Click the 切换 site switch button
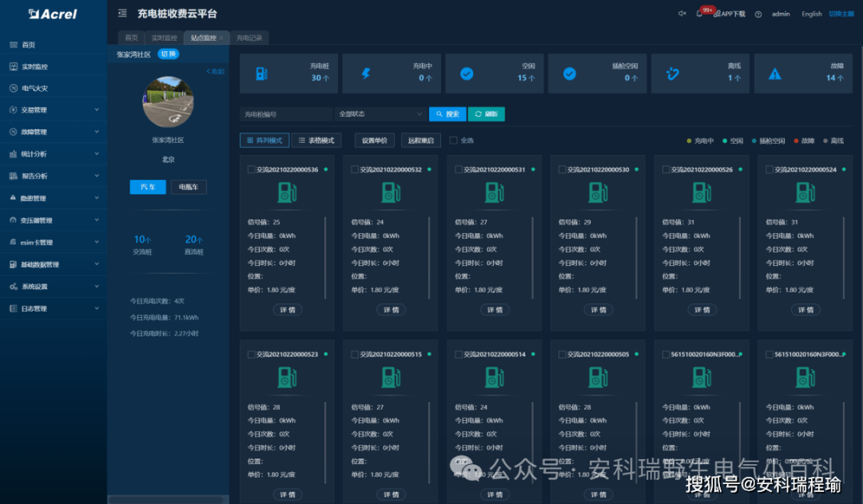Image resolution: width=863 pixels, height=504 pixels. click(x=169, y=54)
